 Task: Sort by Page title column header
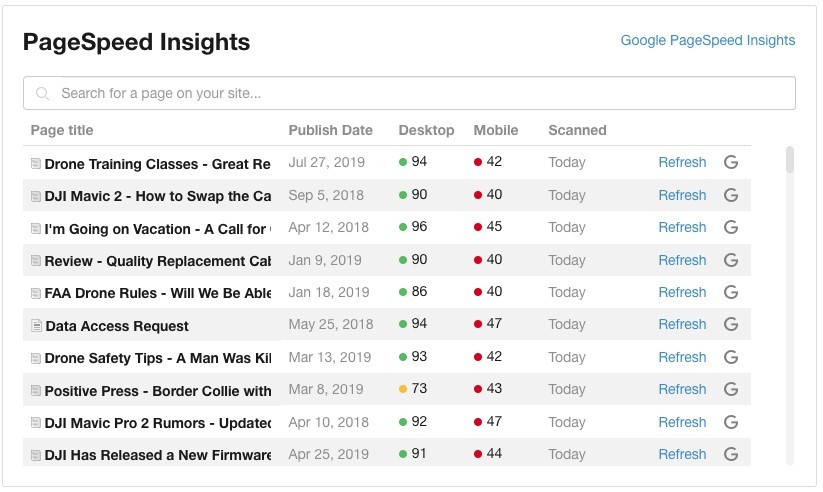62,130
